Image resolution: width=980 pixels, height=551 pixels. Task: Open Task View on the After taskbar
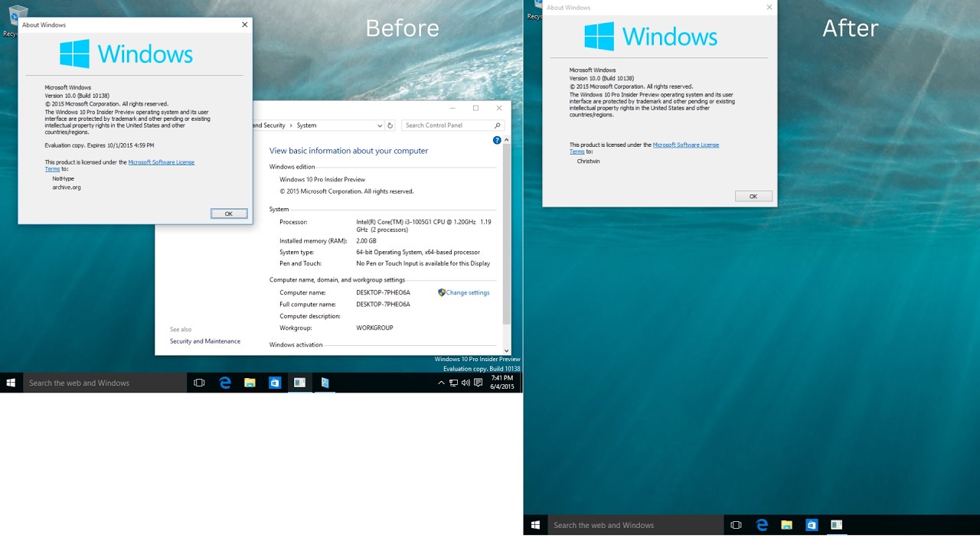click(x=736, y=525)
